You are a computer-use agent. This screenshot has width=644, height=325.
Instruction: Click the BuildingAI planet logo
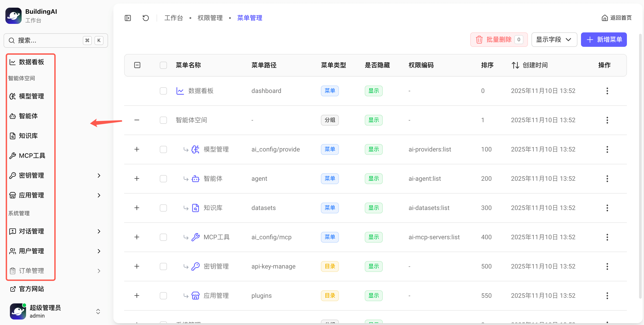[14, 16]
